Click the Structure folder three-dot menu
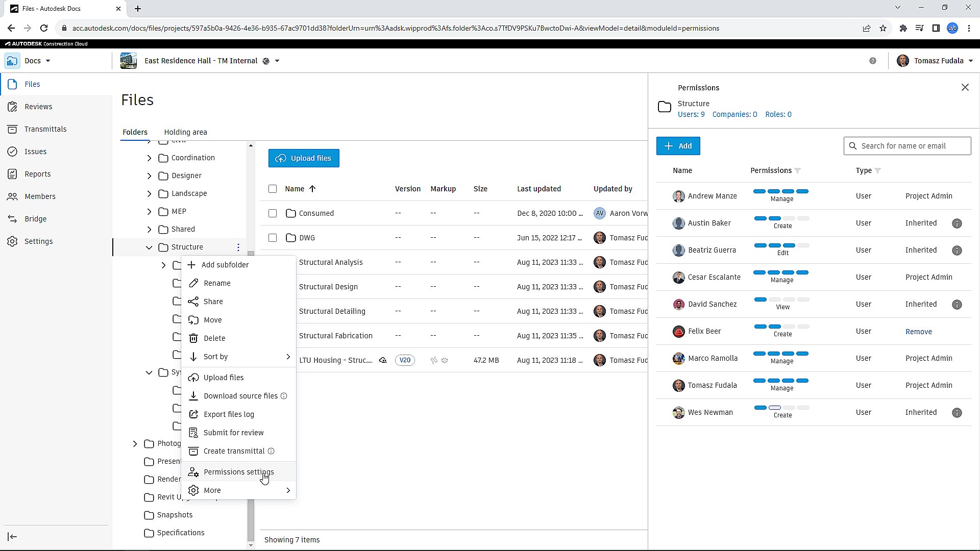Screen dimensions: 980x551 click(x=238, y=247)
